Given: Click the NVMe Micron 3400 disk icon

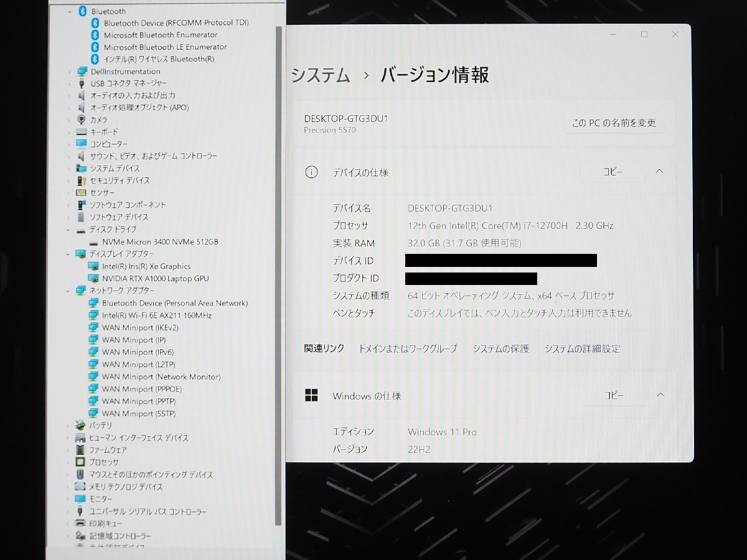Looking at the screenshot, I should tap(93, 242).
